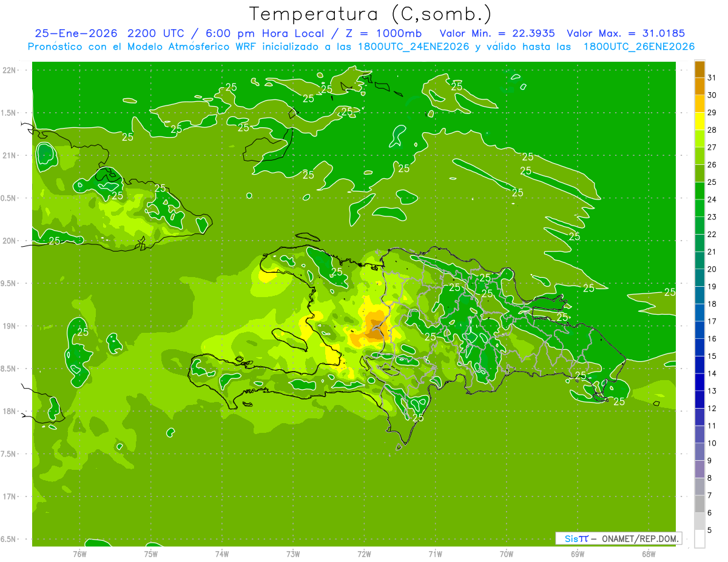Click the "75W" longitude label
Image resolution: width=728 pixels, height=562 pixels.
(x=151, y=554)
